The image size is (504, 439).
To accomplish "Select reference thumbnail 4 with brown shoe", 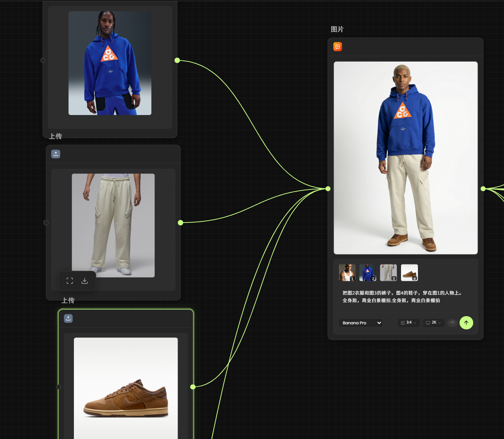I will 409,273.
